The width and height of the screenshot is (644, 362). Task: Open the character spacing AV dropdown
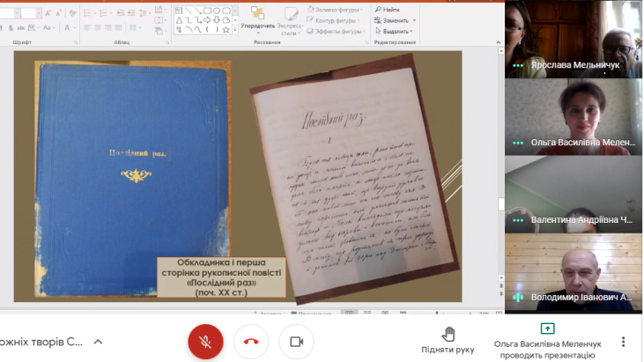pos(33,28)
